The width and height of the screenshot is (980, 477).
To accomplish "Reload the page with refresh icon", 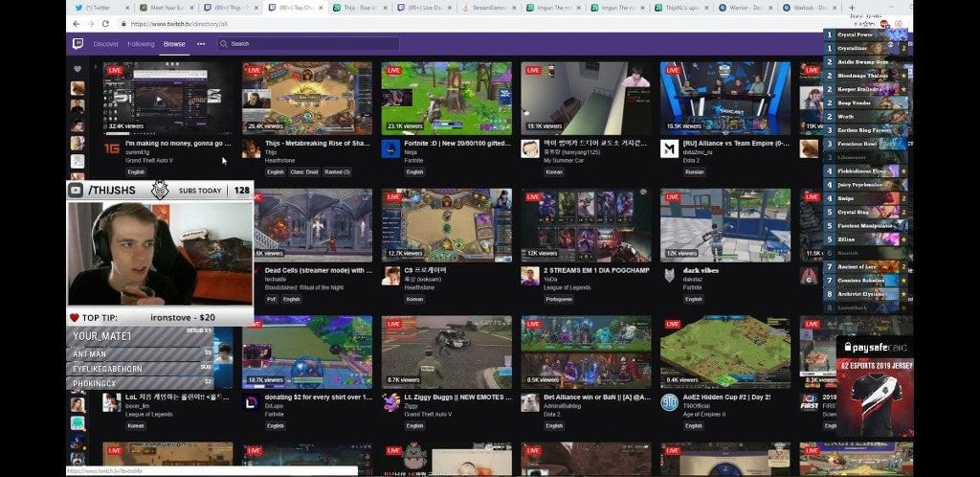I will [x=105, y=24].
